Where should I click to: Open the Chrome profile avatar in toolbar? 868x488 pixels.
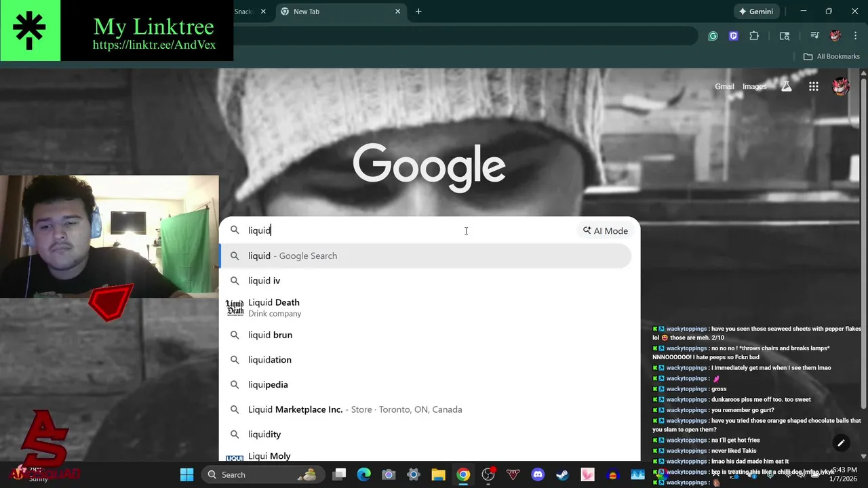click(x=835, y=36)
